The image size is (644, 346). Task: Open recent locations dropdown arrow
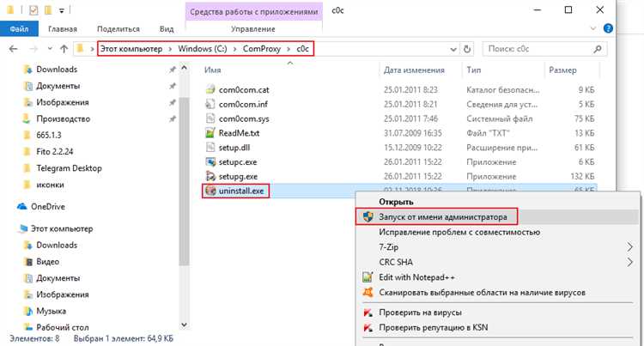(50, 49)
